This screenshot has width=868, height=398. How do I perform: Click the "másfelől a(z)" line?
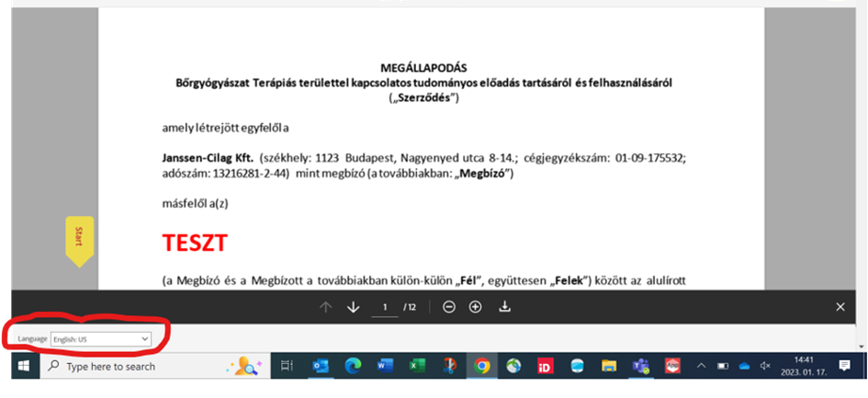pyautogui.click(x=195, y=204)
